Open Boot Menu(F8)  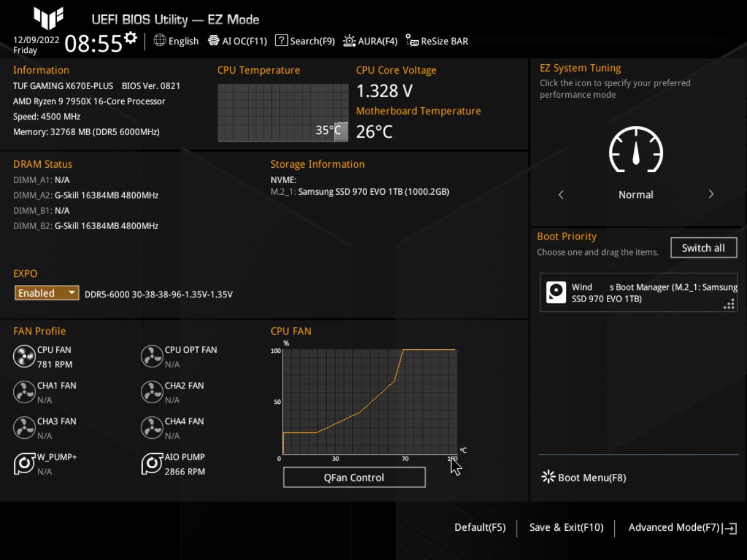click(584, 477)
